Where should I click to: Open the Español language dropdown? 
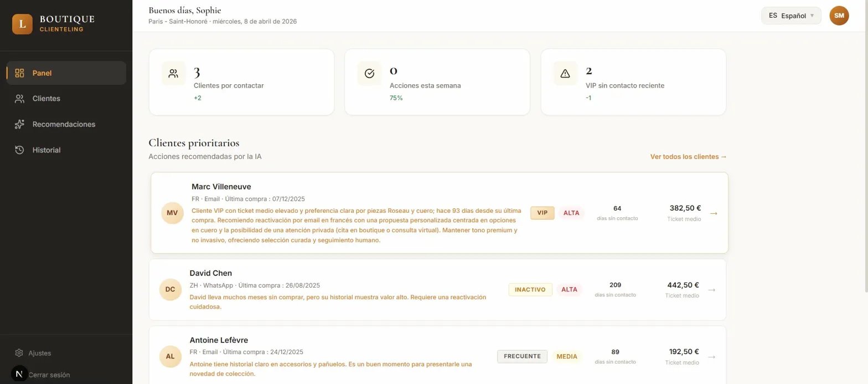click(790, 16)
